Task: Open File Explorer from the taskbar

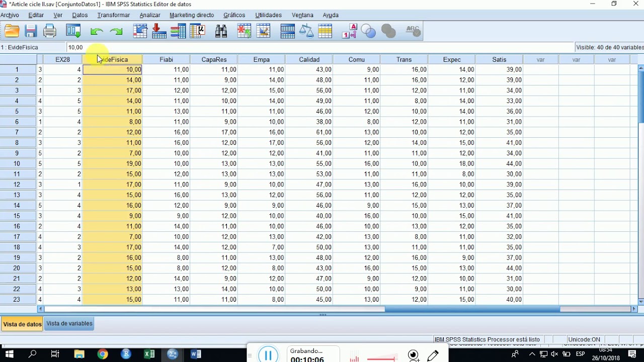Action: click(79, 354)
